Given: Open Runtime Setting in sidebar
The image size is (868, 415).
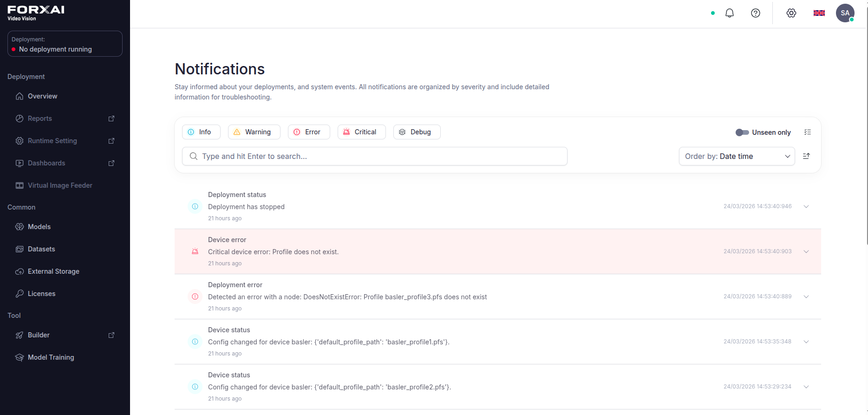Looking at the screenshot, I should click(65, 141).
